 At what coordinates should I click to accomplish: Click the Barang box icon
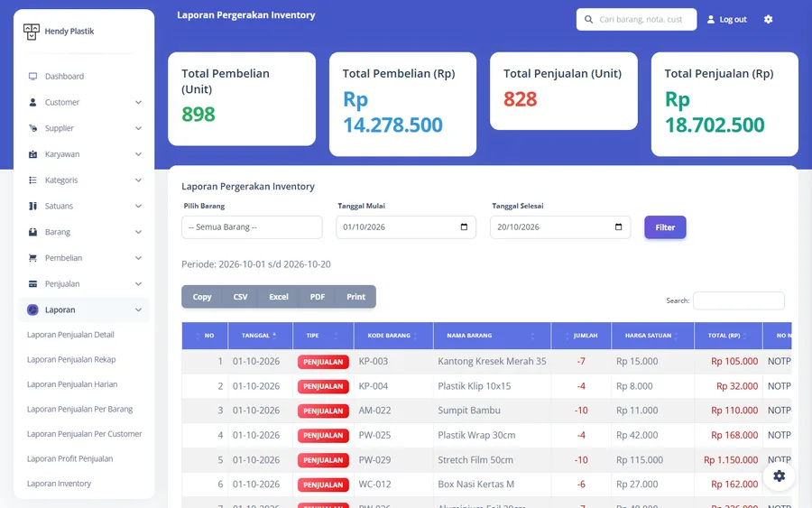point(32,232)
